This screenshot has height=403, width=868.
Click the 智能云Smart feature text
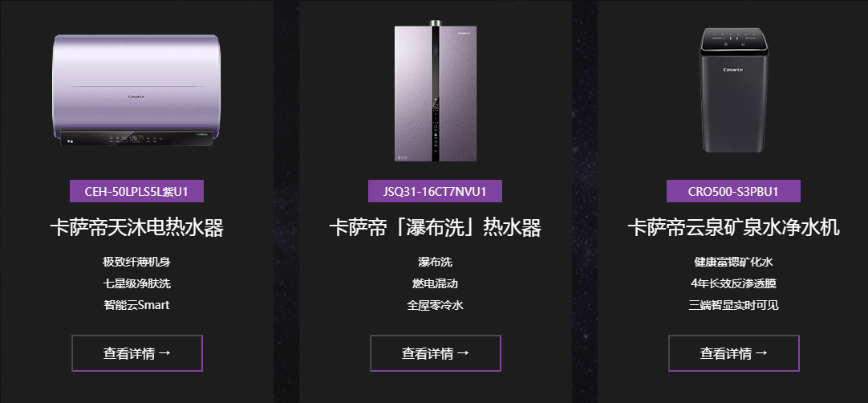pos(136,305)
